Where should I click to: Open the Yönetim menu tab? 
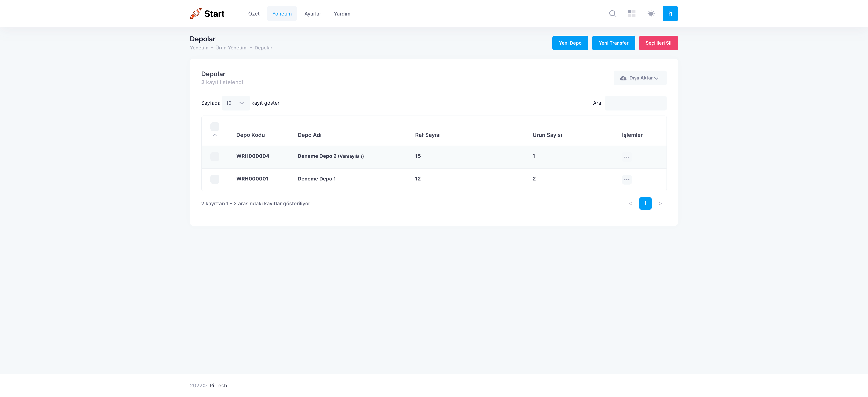282,14
